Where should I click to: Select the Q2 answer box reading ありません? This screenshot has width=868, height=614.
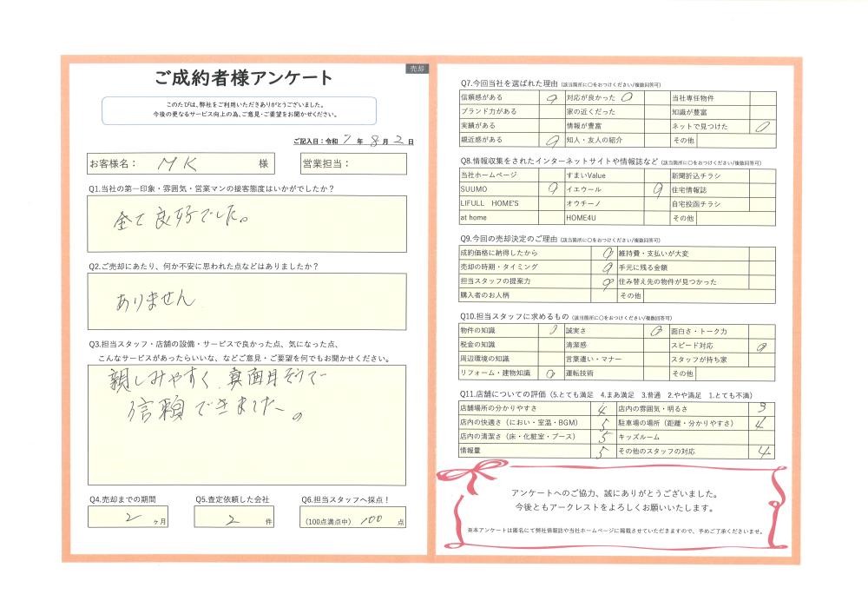(247, 302)
